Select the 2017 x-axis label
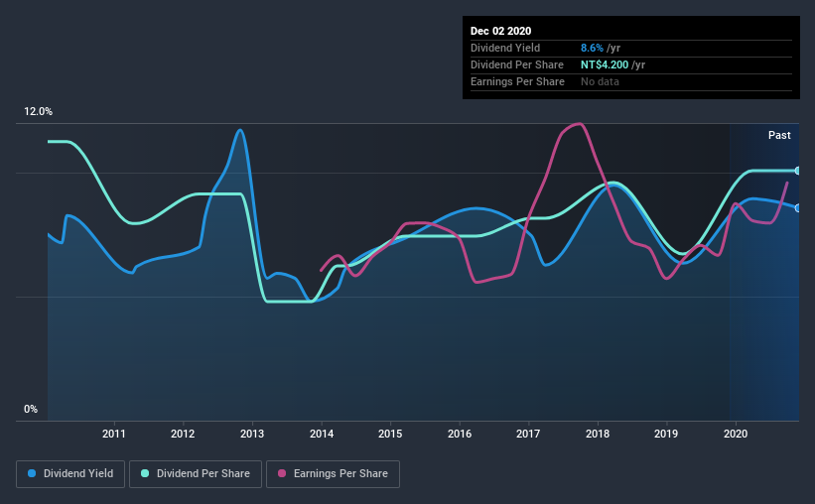The image size is (815, 504). 528,434
